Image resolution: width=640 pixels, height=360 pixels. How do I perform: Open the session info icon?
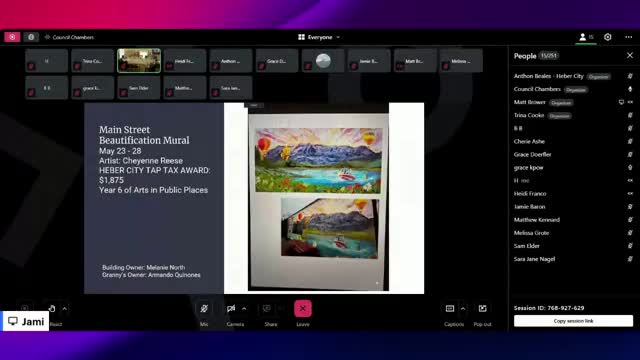(x=31, y=37)
